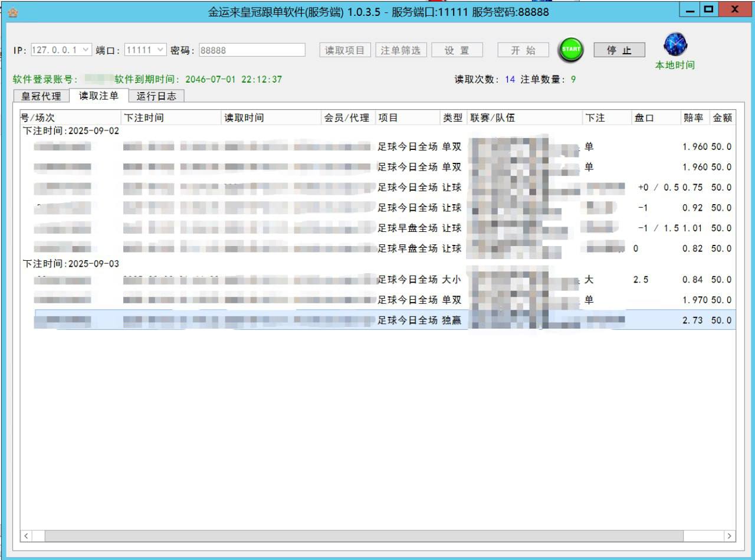The image size is (755, 560).
Task: Open the 设置 settings dialog
Action: tap(457, 50)
